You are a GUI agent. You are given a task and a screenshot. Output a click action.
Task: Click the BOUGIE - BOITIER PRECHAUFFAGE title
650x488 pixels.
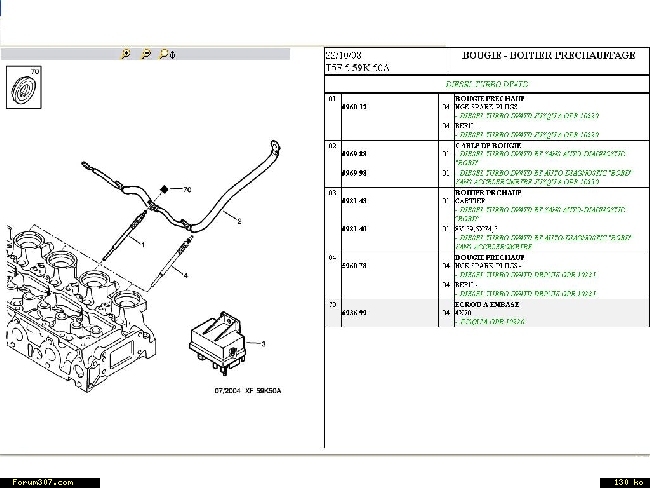click(548, 55)
